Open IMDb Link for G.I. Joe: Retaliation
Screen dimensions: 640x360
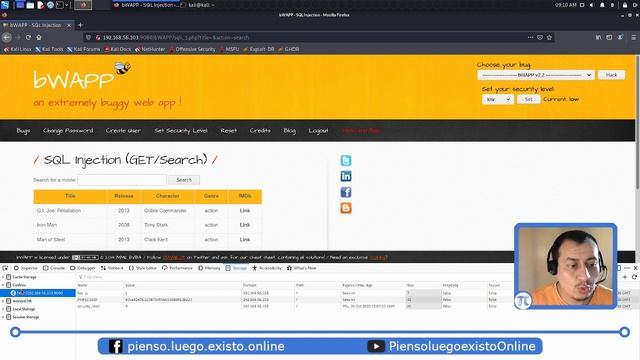[x=245, y=211]
